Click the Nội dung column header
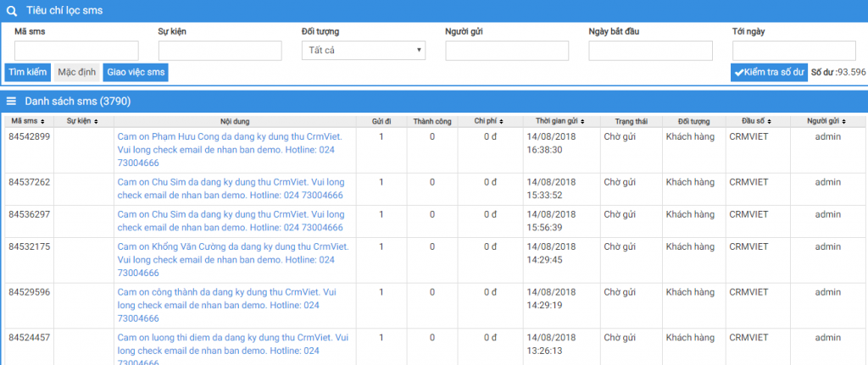Screen dimensions: 868x365 click(x=235, y=121)
